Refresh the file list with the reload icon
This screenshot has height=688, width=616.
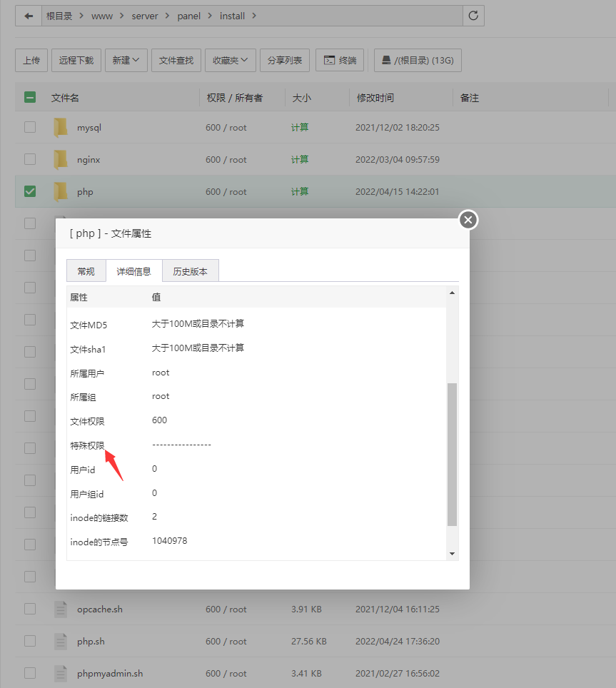(x=473, y=16)
